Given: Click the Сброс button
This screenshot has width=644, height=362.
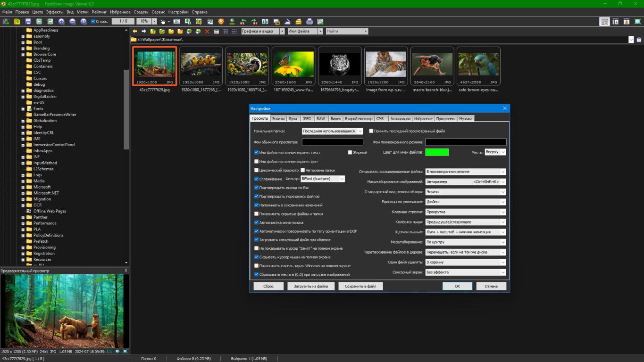Looking at the screenshot, I should coord(268,286).
